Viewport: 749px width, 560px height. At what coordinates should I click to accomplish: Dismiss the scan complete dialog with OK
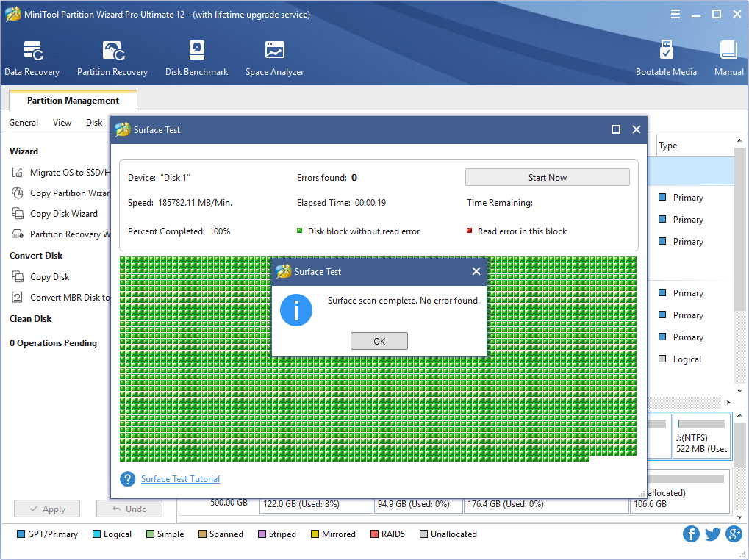379,340
